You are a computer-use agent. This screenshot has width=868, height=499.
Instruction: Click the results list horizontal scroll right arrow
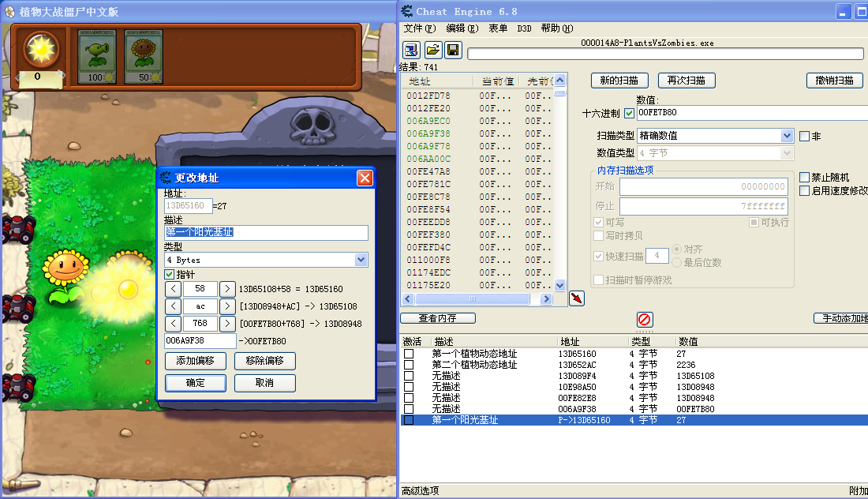pyautogui.click(x=546, y=299)
